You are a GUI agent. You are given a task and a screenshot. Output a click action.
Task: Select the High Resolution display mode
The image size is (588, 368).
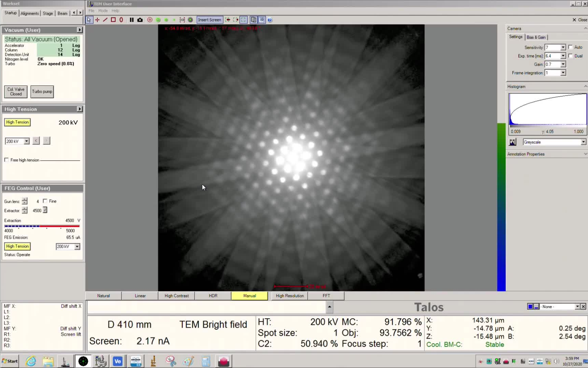click(289, 295)
